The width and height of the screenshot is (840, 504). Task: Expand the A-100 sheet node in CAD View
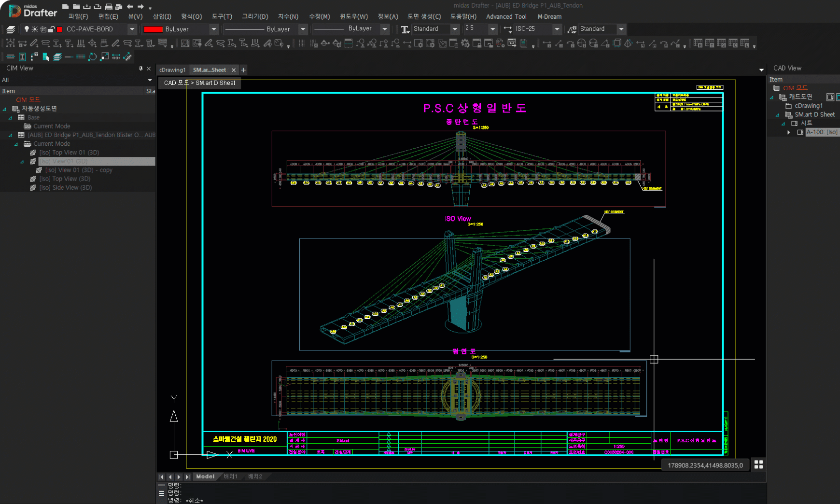(x=789, y=132)
